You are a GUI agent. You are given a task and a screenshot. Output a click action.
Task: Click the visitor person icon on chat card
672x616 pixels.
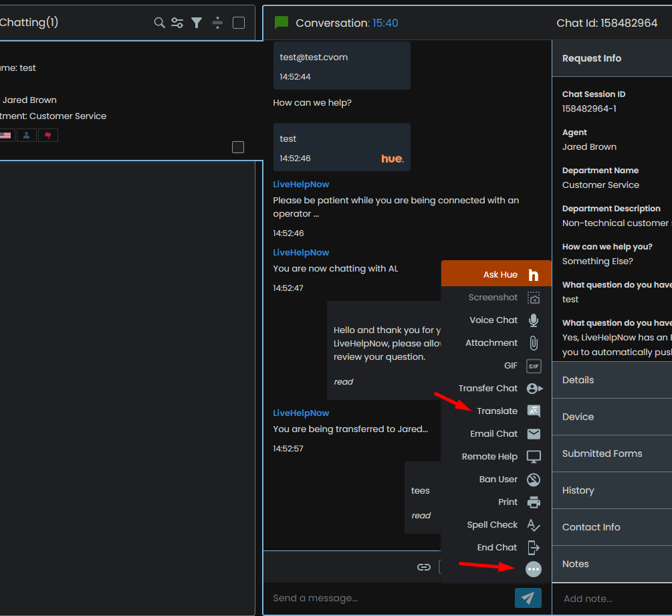(27, 135)
